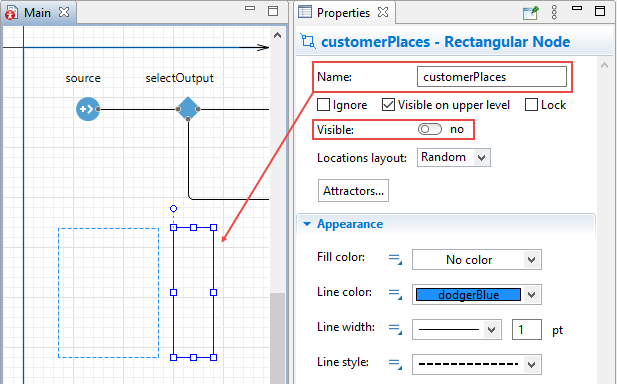
Task: Check the Lock checkbox
Action: click(x=531, y=105)
